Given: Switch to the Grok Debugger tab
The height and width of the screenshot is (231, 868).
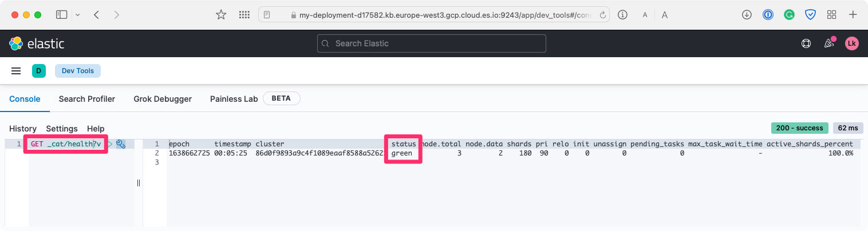Looking at the screenshot, I should [x=163, y=99].
